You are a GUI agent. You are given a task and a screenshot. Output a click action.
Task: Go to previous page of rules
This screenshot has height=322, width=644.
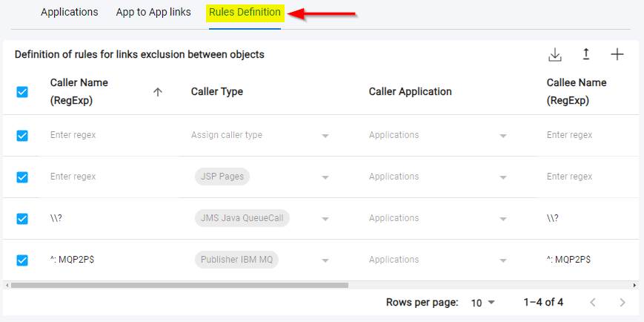pyautogui.click(x=592, y=302)
